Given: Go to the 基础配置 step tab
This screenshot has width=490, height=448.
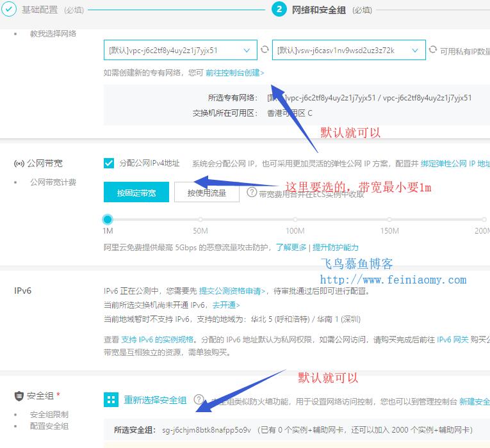Looking at the screenshot, I should click(40, 10).
